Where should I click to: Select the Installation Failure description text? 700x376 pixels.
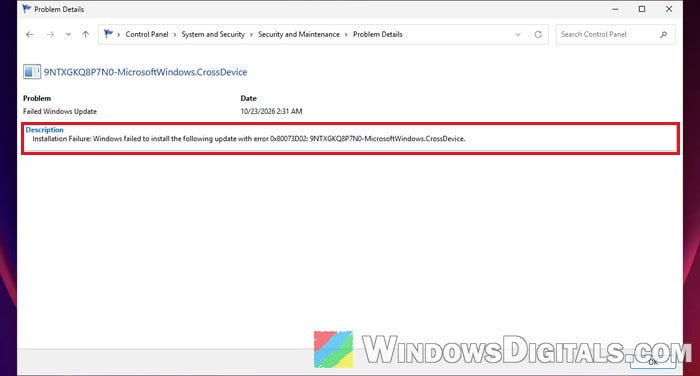(x=249, y=139)
